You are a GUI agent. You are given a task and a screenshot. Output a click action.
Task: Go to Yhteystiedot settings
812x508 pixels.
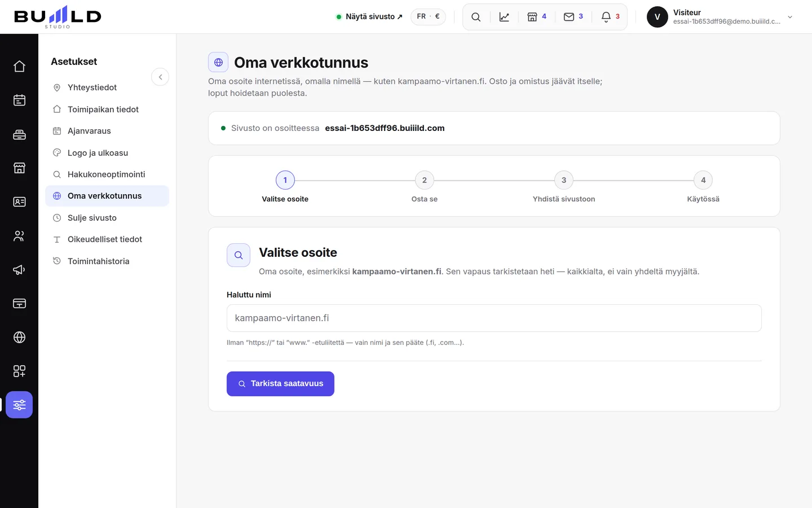107,87
